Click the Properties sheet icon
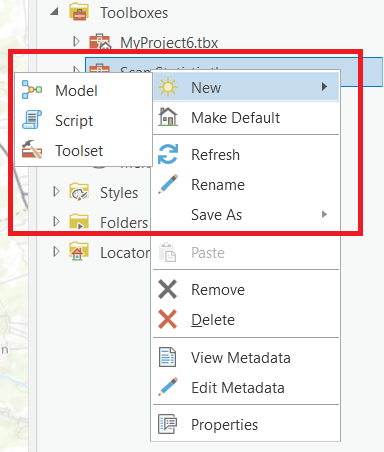384x452 pixels. tap(167, 424)
